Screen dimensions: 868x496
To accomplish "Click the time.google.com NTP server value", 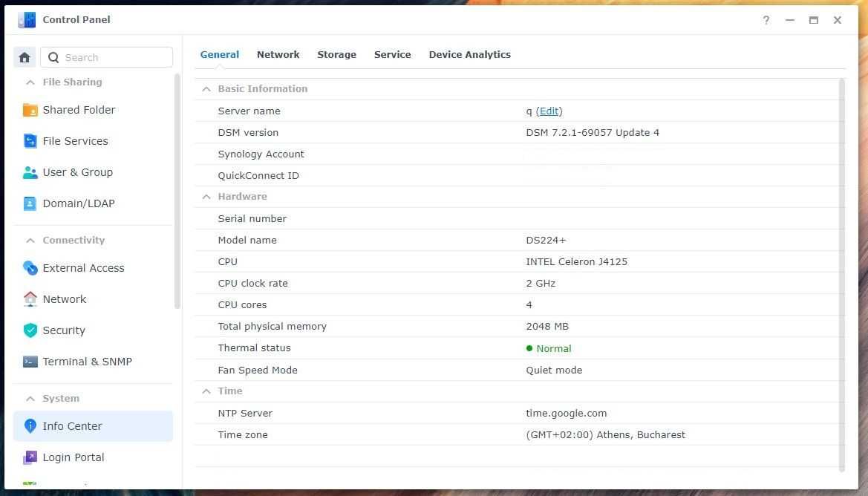I will pos(566,414).
